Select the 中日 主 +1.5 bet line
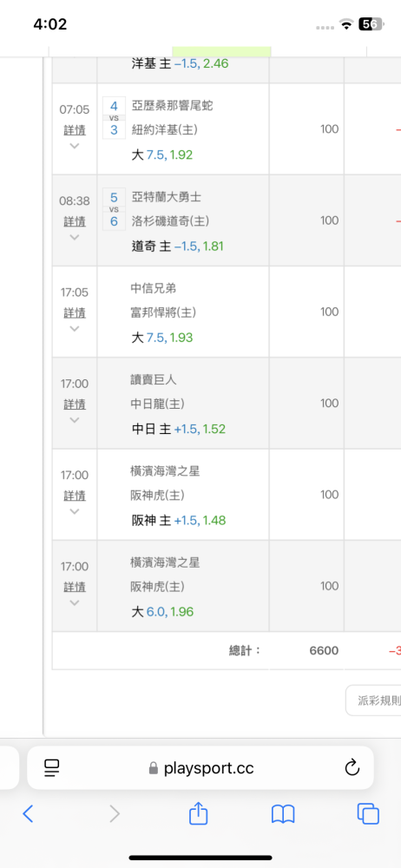 (x=178, y=429)
